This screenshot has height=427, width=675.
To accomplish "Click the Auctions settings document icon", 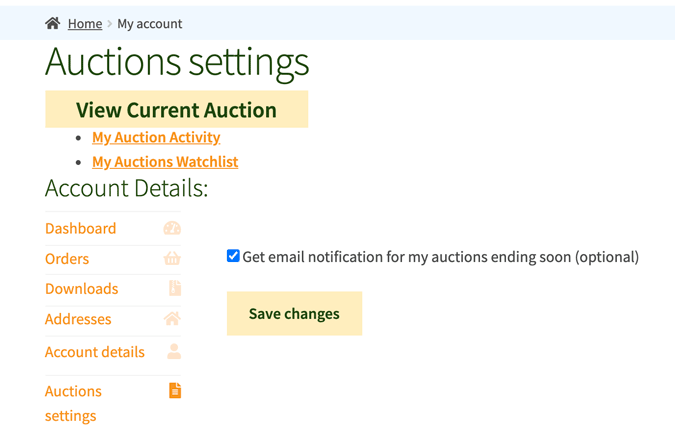I will click(175, 390).
